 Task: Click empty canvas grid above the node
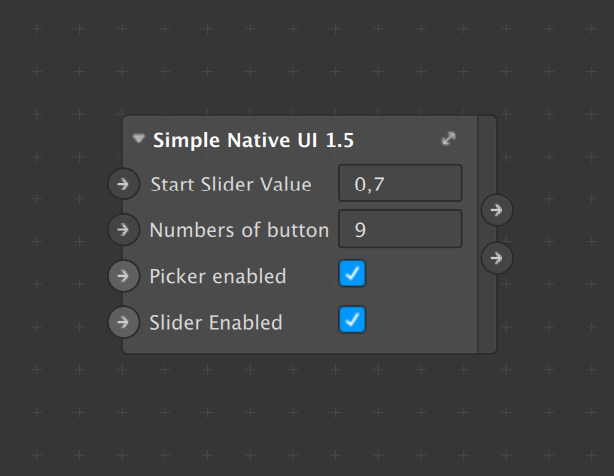coord(300,60)
